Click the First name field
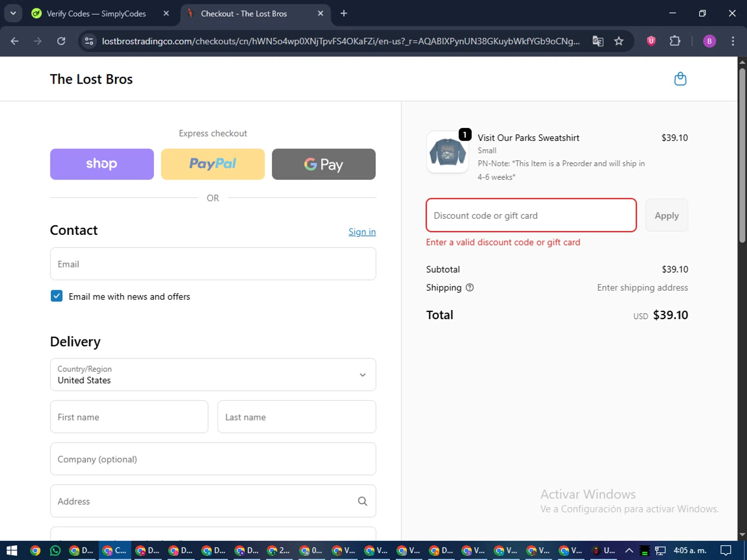This screenshot has height=560, width=747. pos(129,417)
